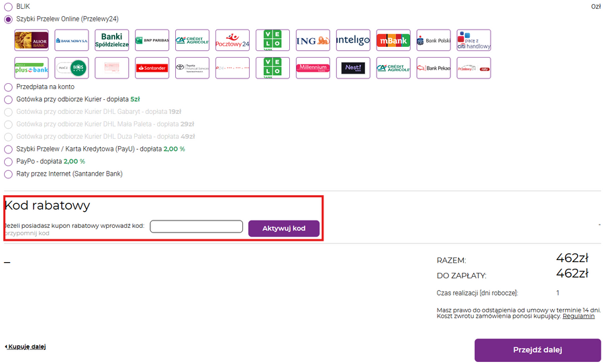Select the Inteligo payment tile

tap(353, 40)
